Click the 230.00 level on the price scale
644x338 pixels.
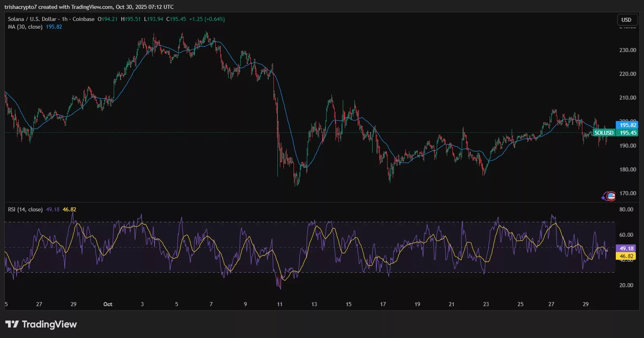[x=627, y=50]
